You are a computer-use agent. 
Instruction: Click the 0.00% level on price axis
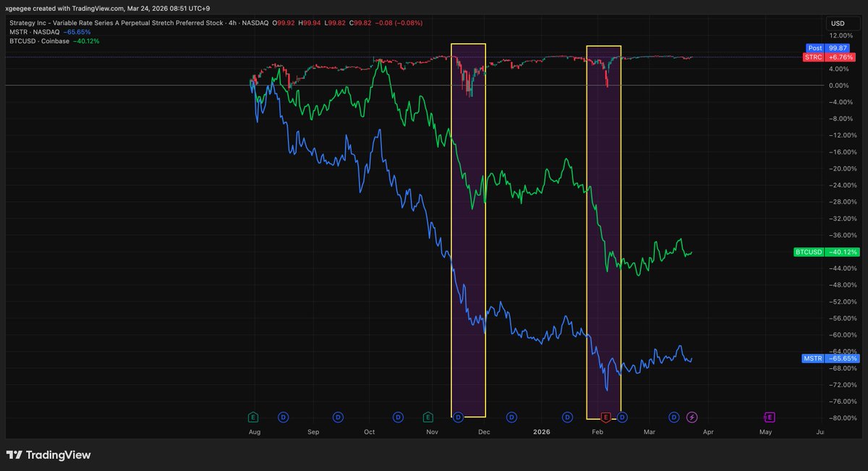click(838, 85)
